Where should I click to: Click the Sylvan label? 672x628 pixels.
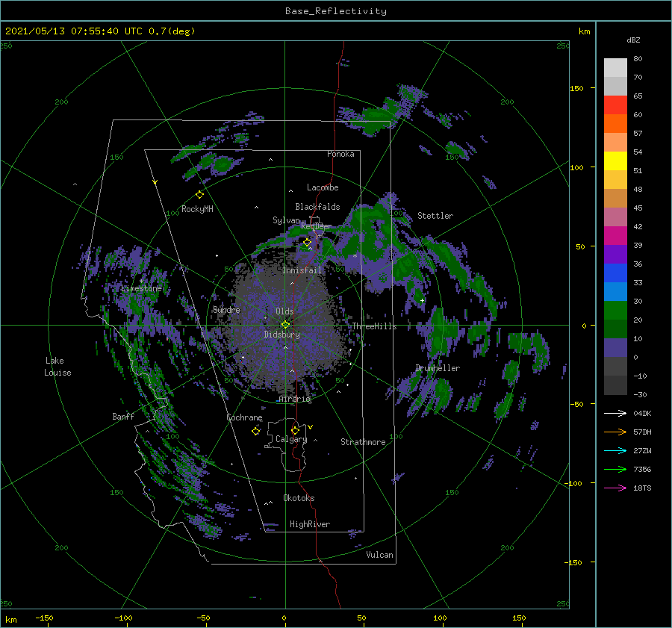click(x=286, y=220)
